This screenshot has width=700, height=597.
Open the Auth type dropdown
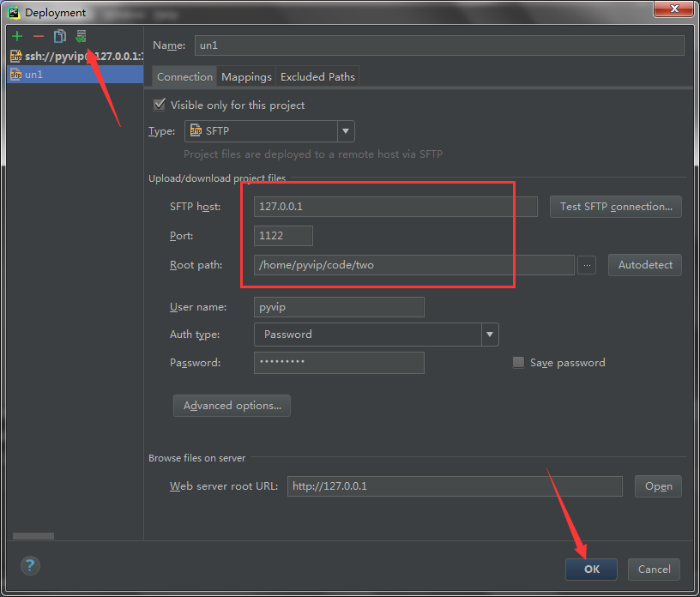pos(489,335)
